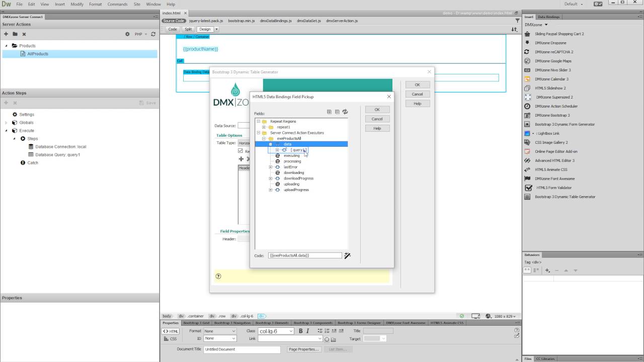The image size is (644, 362).
Task: Expand the uploadProgress node
Action: click(x=271, y=190)
